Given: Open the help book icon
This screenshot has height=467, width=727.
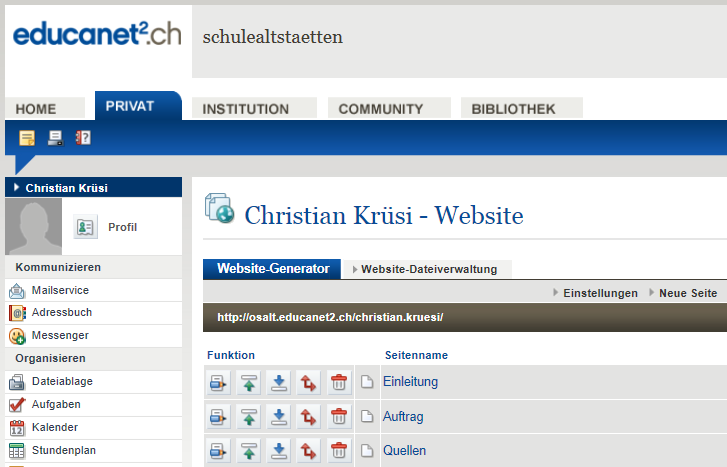Looking at the screenshot, I should tap(83, 138).
